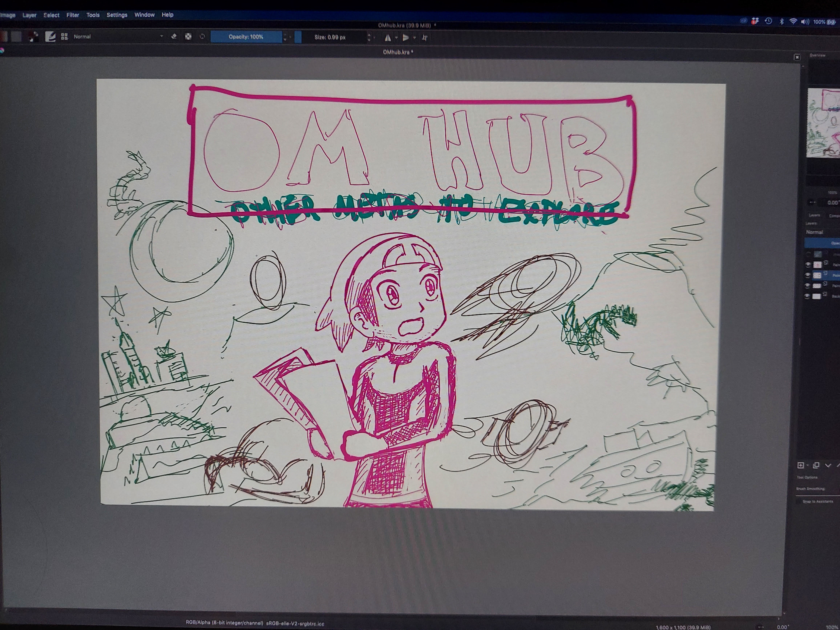Image resolution: width=840 pixels, height=630 pixels.
Task: Open the Filter menu
Action: pyautogui.click(x=72, y=15)
